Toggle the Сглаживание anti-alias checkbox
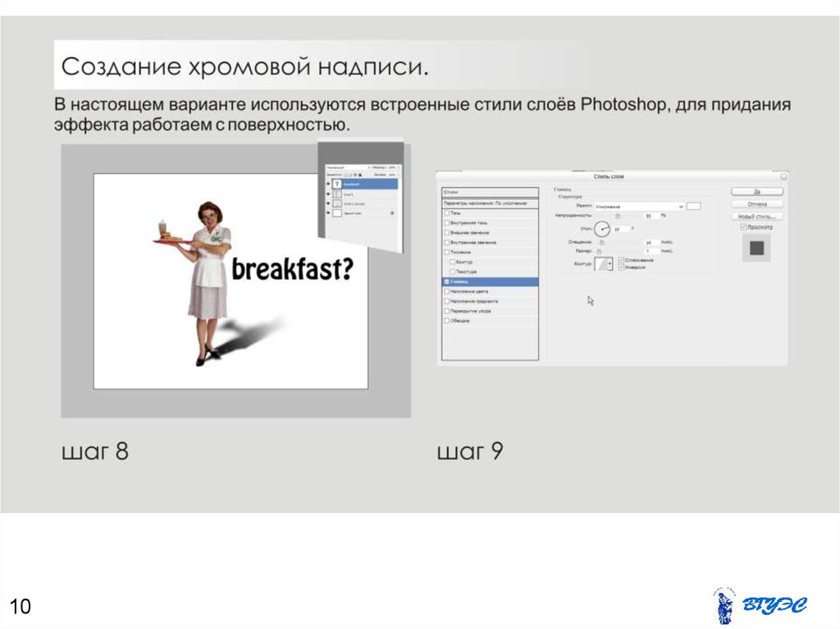This screenshot has height=629, width=840. (622, 260)
